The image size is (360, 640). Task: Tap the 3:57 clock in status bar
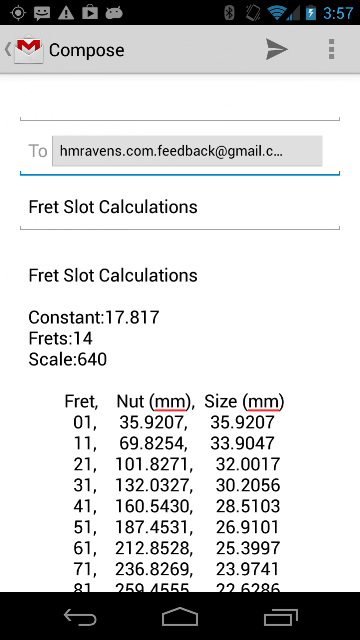(338, 13)
